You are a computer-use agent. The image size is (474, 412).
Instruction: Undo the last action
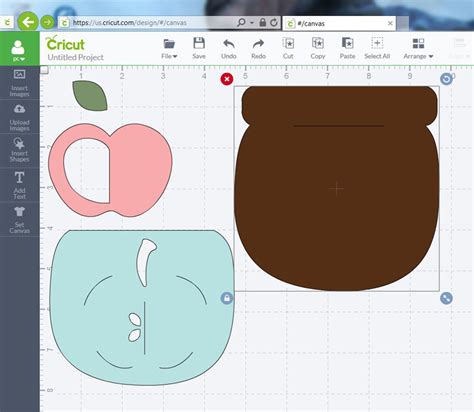pos(229,49)
